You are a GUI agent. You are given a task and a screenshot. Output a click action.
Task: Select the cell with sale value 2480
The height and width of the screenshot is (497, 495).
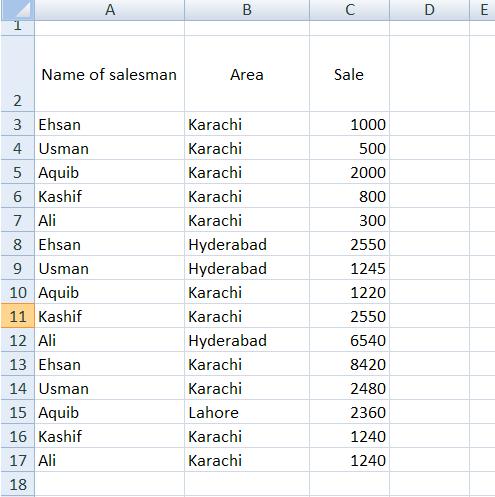point(349,388)
